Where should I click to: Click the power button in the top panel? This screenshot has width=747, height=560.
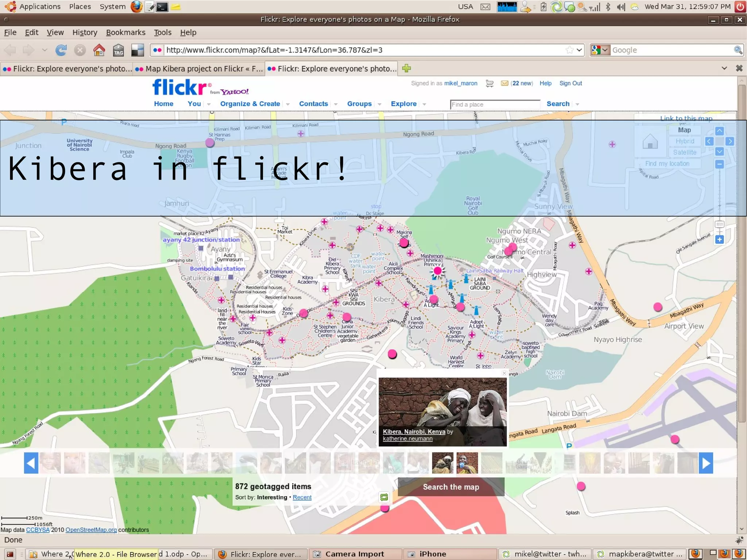click(x=740, y=7)
